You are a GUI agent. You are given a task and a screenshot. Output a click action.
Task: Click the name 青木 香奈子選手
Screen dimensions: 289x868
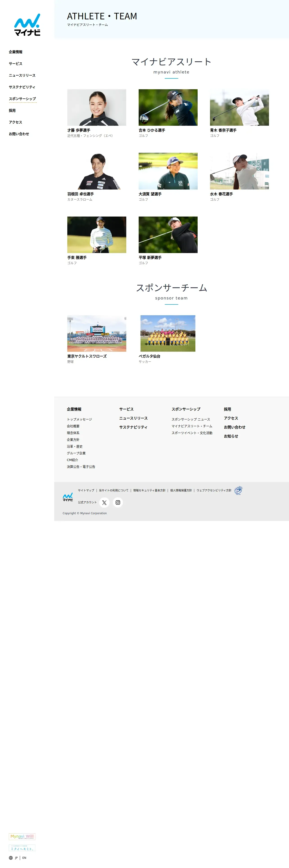pyautogui.click(x=223, y=130)
